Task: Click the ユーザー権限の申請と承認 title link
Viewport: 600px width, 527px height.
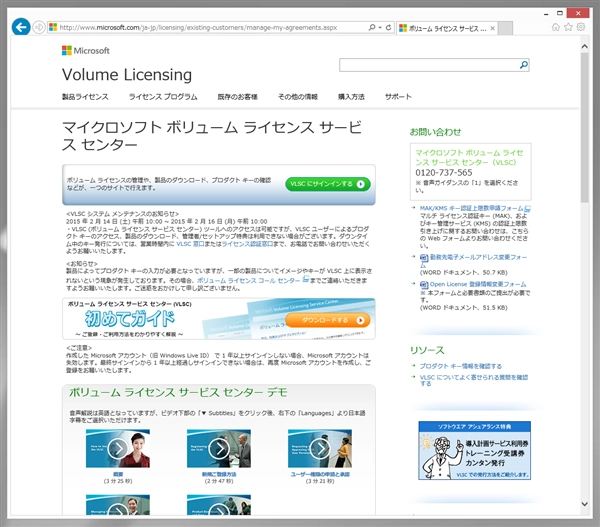Action: point(320,474)
